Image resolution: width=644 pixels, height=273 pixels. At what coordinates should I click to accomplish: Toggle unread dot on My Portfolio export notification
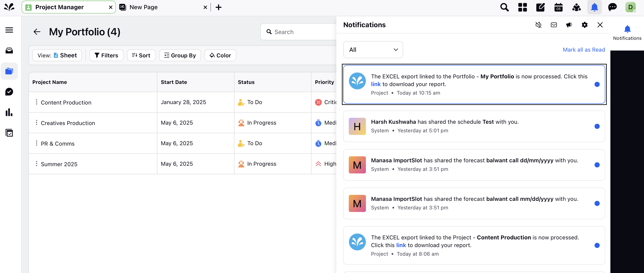click(x=597, y=84)
